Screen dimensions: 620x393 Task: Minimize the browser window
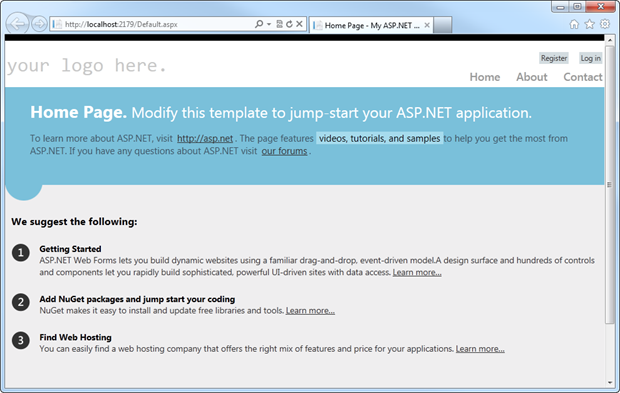pyautogui.click(x=560, y=7)
